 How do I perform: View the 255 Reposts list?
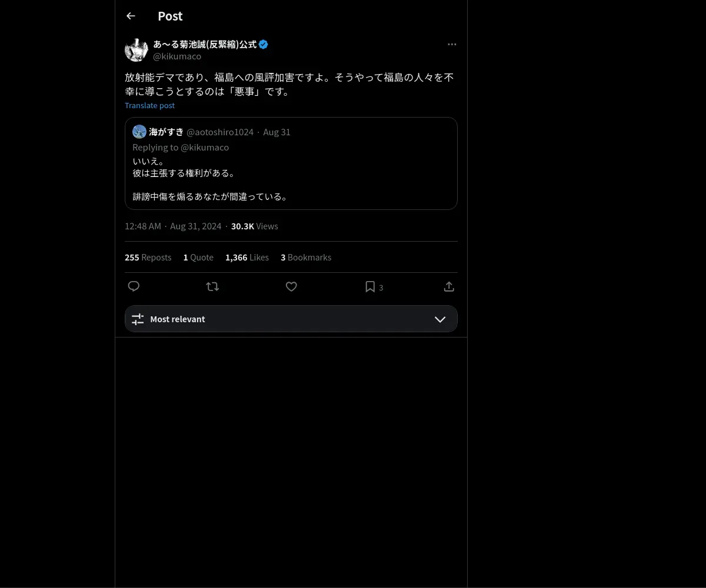(x=148, y=258)
